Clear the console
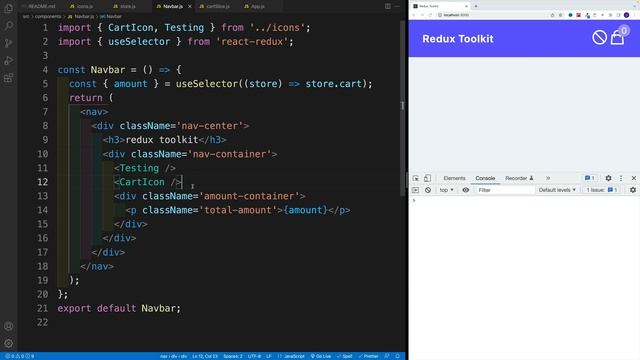The width and height of the screenshot is (640, 360). click(428, 190)
